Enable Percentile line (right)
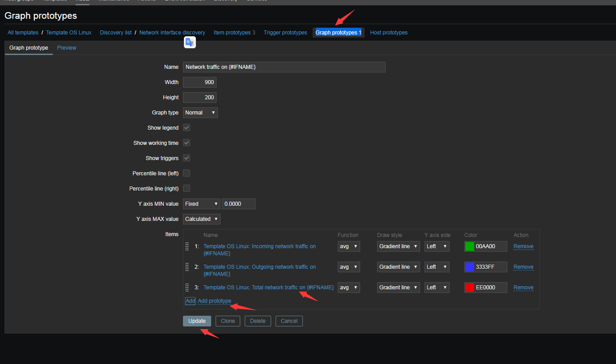Screen dimensions: 616x364 pyautogui.click(x=186, y=188)
